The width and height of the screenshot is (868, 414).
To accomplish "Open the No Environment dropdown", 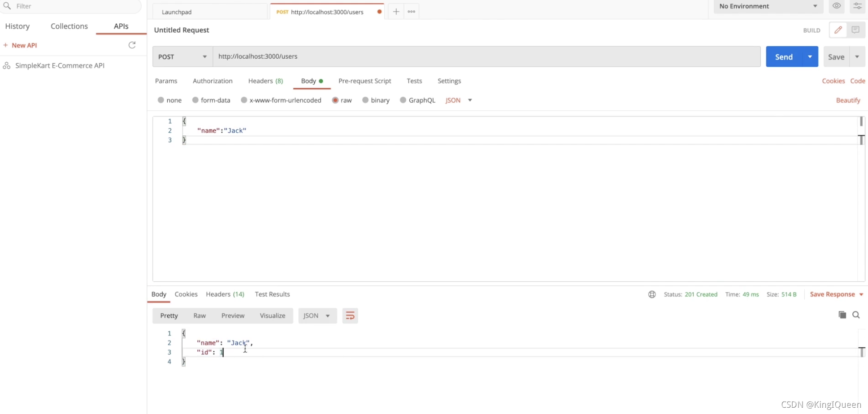I will tap(767, 6).
